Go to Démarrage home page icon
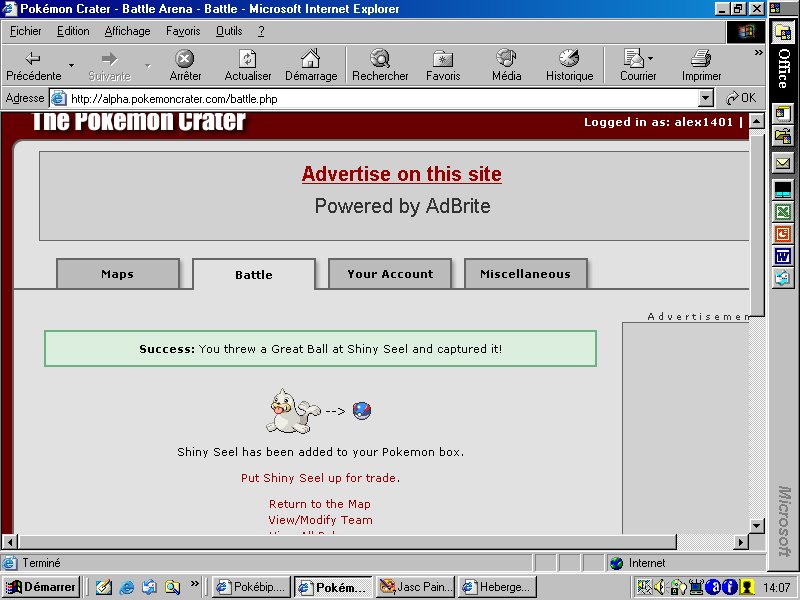800x600 pixels. (x=310, y=59)
